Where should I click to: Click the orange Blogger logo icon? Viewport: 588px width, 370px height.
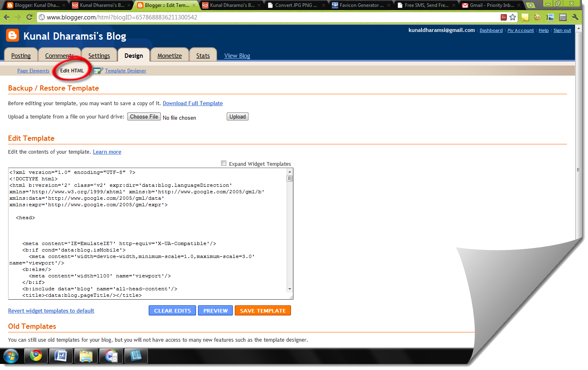point(13,36)
